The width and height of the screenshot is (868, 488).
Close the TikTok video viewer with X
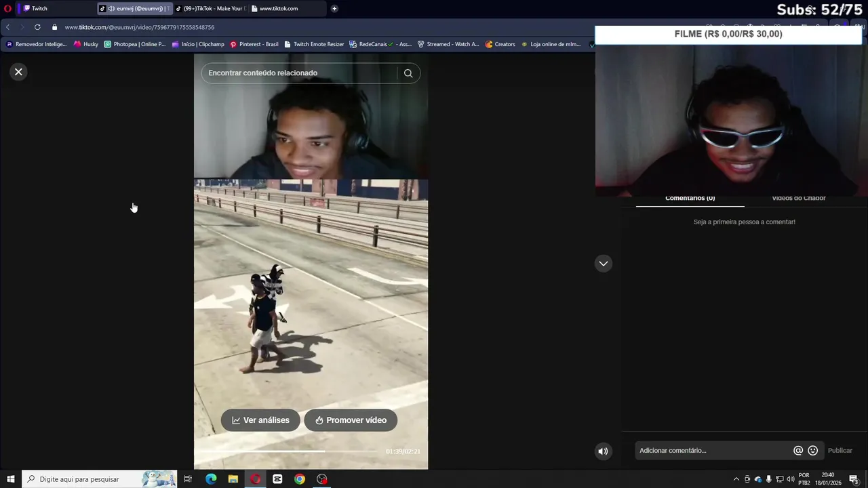pyautogui.click(x=18, y=72)
